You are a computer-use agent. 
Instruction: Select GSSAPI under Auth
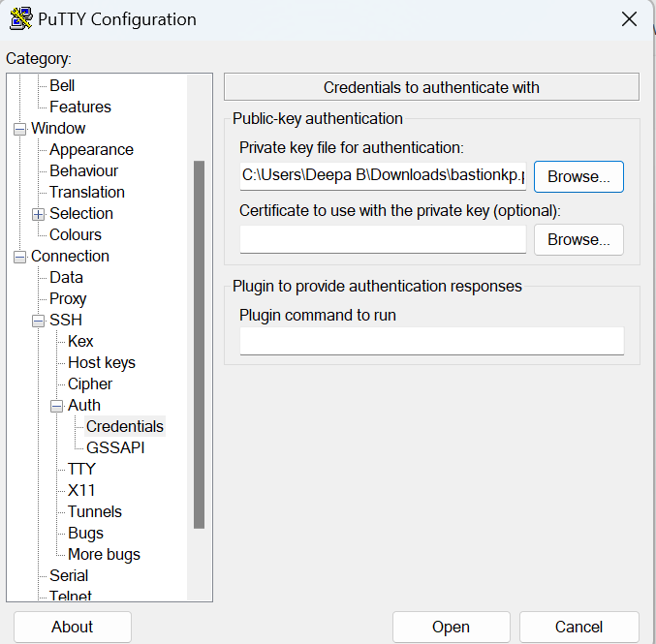click(x=115, y=448)
